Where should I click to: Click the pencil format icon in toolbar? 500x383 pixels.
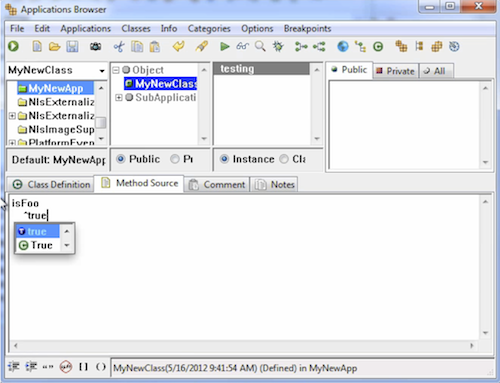tap(202, 46)
